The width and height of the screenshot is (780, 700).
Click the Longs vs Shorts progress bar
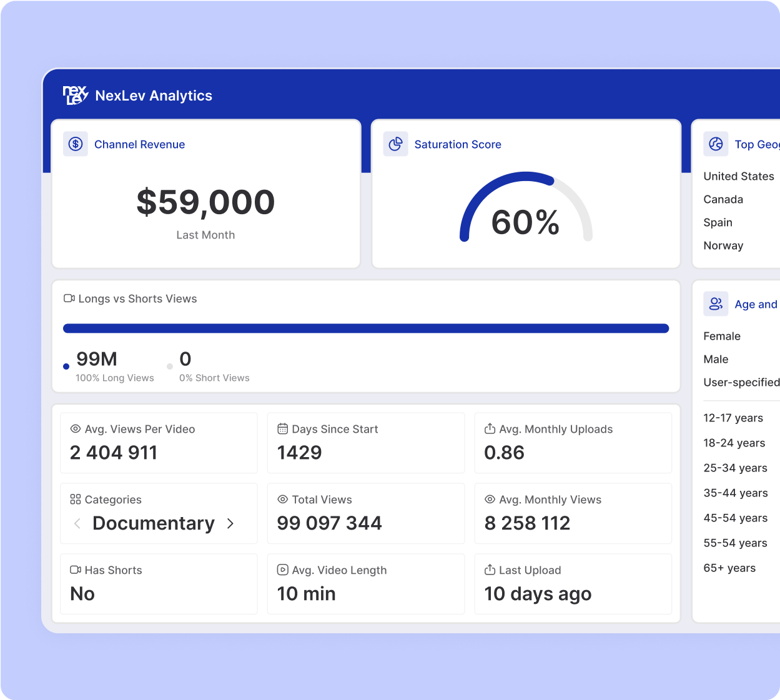[365, 327]
